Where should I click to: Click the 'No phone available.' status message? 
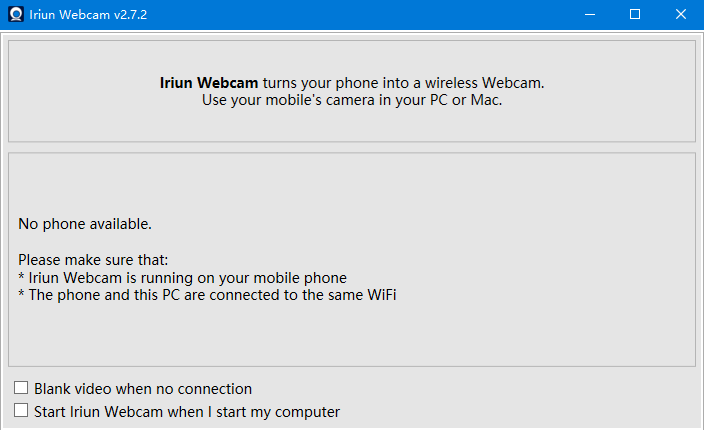tap(85, 224)
